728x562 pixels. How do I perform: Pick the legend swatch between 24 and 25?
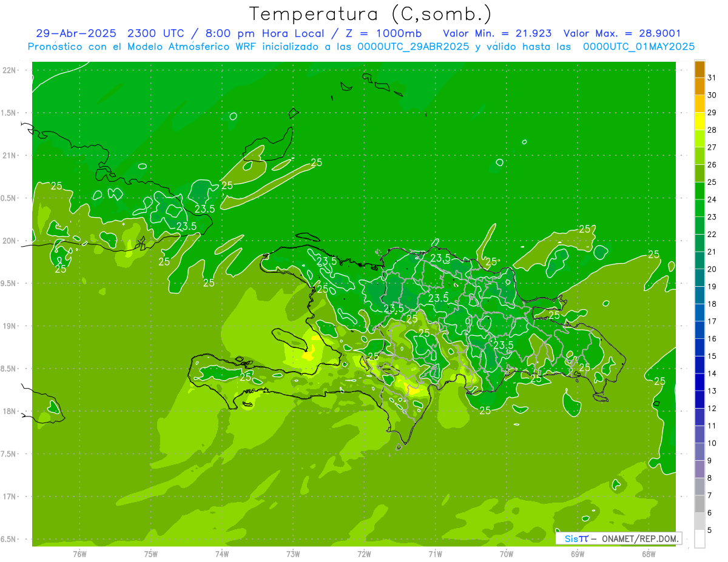click(x=699, y=190)
